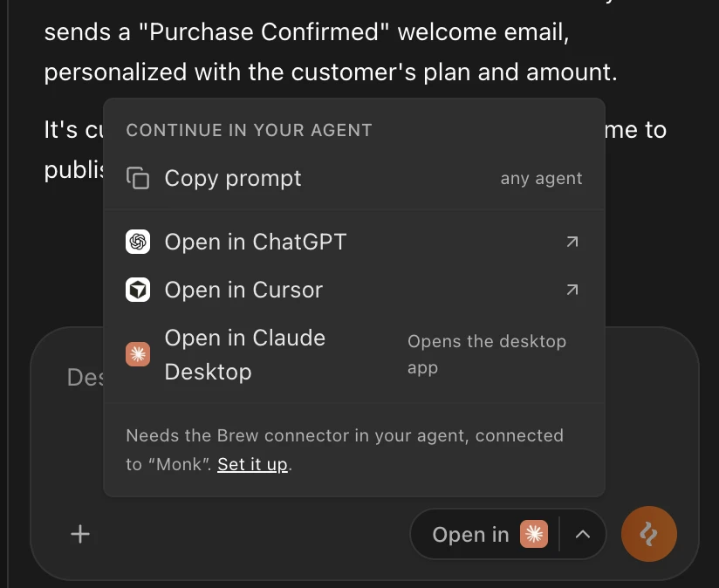
Task: Click the 'Opens the desktop app' hint text
Action: point(487,354)
